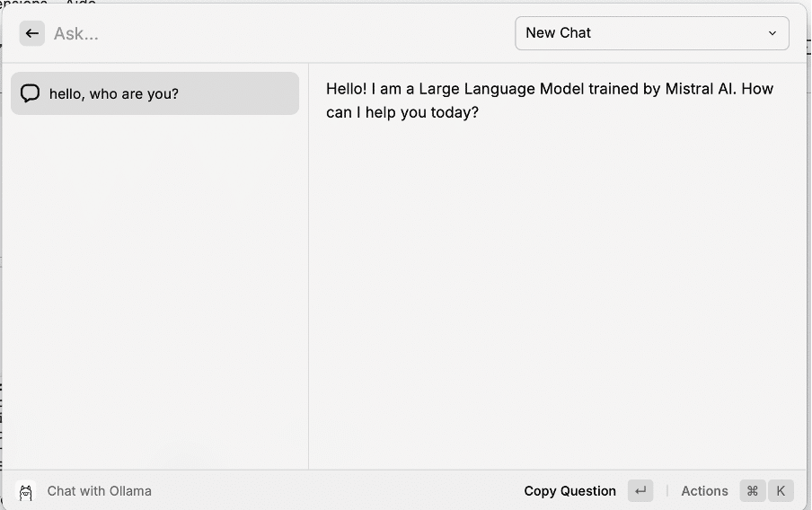The image size is (812, 510).
Task: Click the back arrow icon
Action: (x=32, y=33)
